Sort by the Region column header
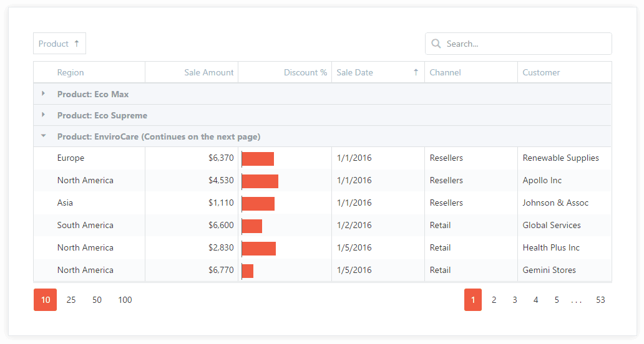This screenshot has height=344, width=644. click(89, 72)
